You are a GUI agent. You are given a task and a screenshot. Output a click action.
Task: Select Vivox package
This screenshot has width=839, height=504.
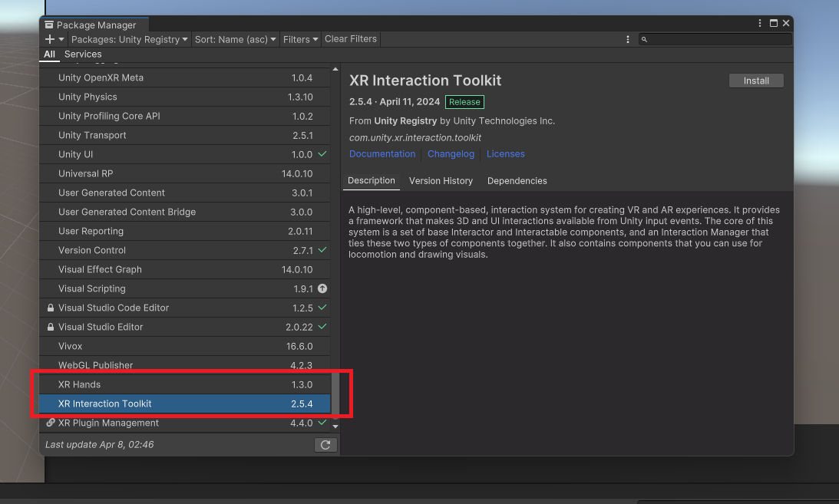tap(184, 346)
